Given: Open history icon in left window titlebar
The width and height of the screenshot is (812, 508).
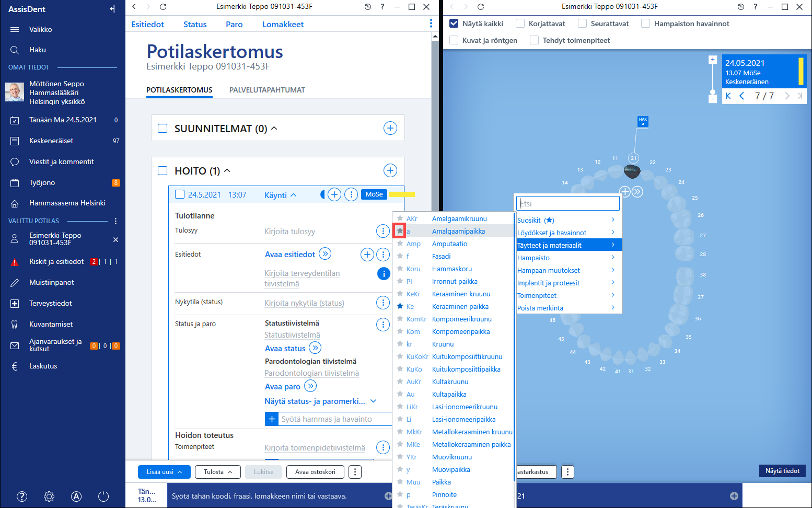Looking at the screenshot, I should (x=368, y=7).
